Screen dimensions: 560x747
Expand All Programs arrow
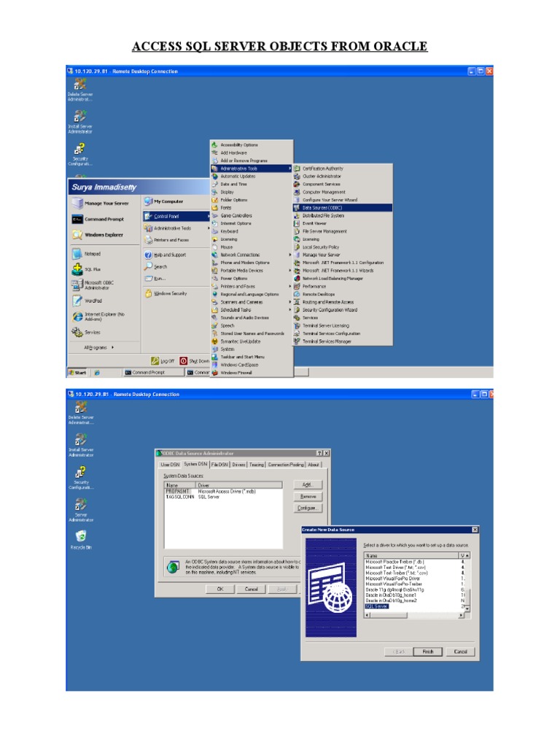coord(112,347)
